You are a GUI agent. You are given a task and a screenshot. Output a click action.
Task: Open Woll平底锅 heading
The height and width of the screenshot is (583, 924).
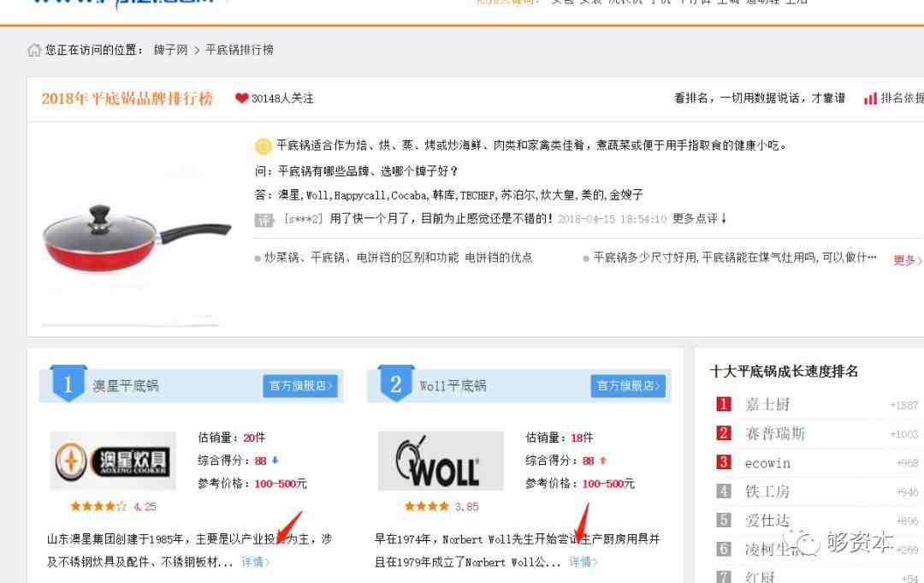(x=453, y=385)
